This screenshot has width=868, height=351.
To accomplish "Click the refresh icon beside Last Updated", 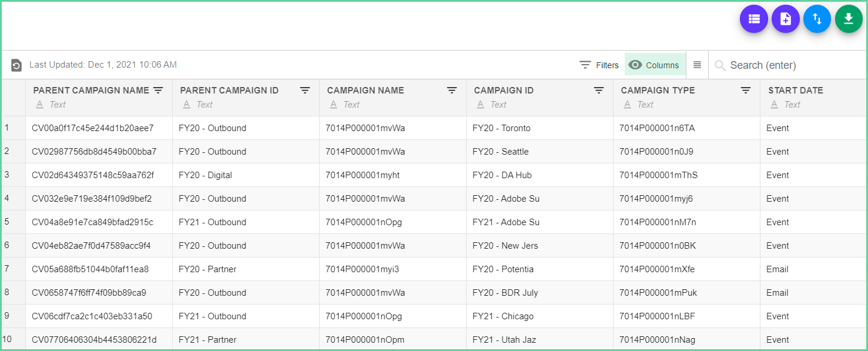I will click(16, 65).
